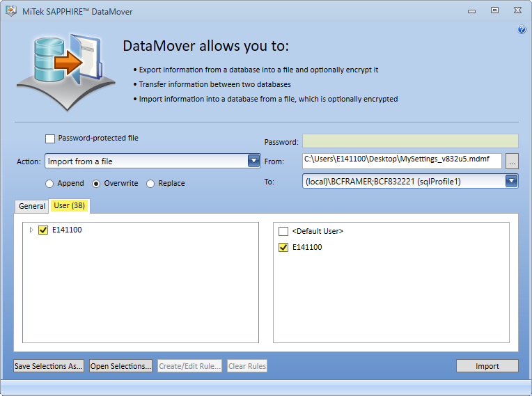Image resolution: width=532 pixels, height=396 pixels.
Task: Click the 'Password-protected file' label text
Action: pos(98,138)
